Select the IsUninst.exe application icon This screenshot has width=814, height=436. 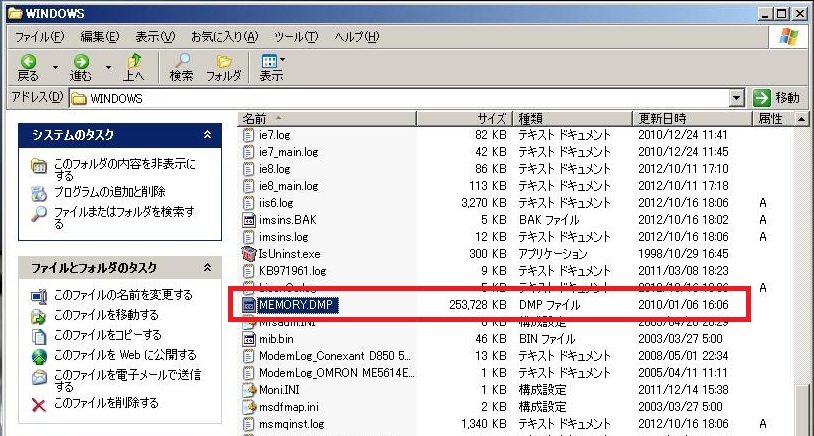(x=250, y=254)
